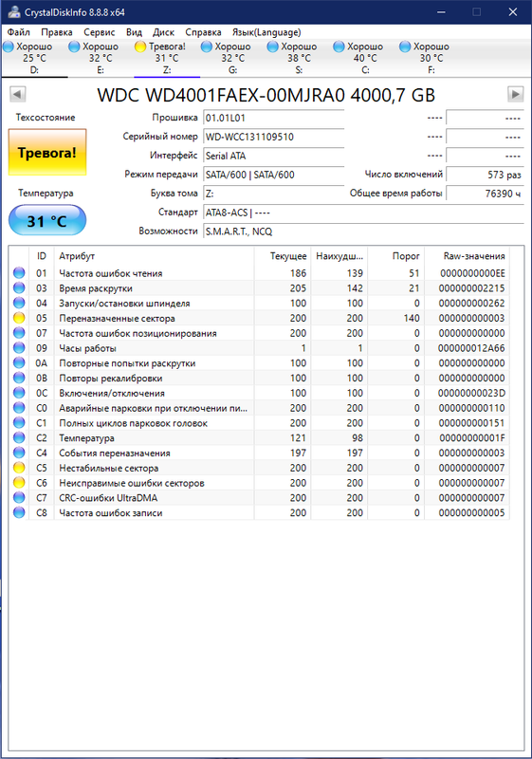Click status icon of attribute C0 row
532x759 pixels.
19,408
